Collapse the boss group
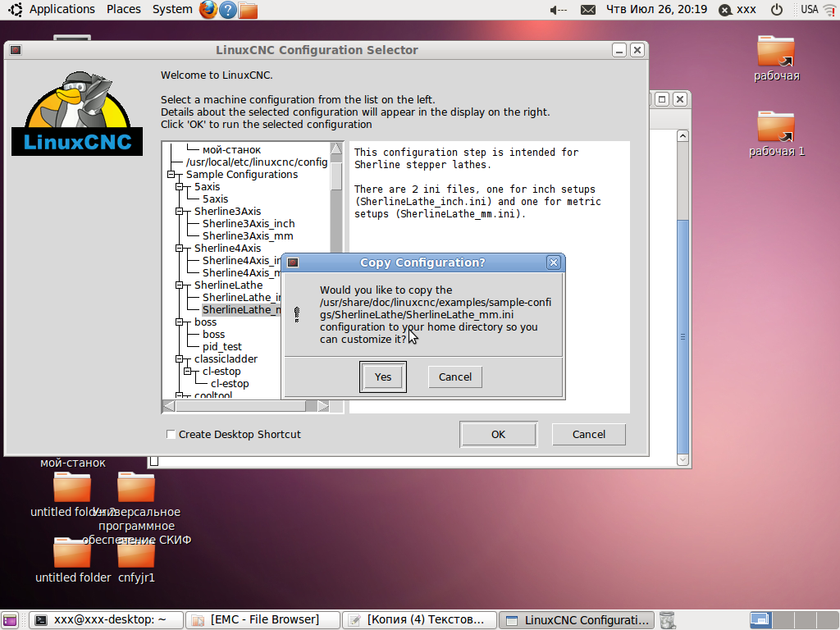 pos(180,322)
